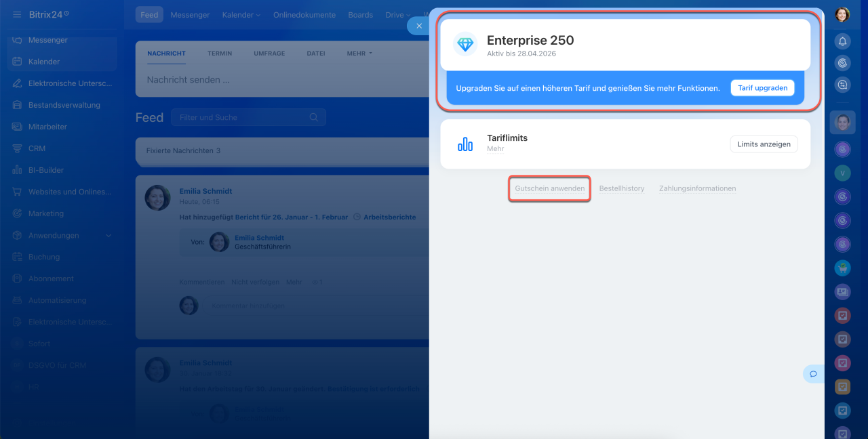The image size is (868, 439).
Task: Open the CRM funnel icon
Action: 17,148
